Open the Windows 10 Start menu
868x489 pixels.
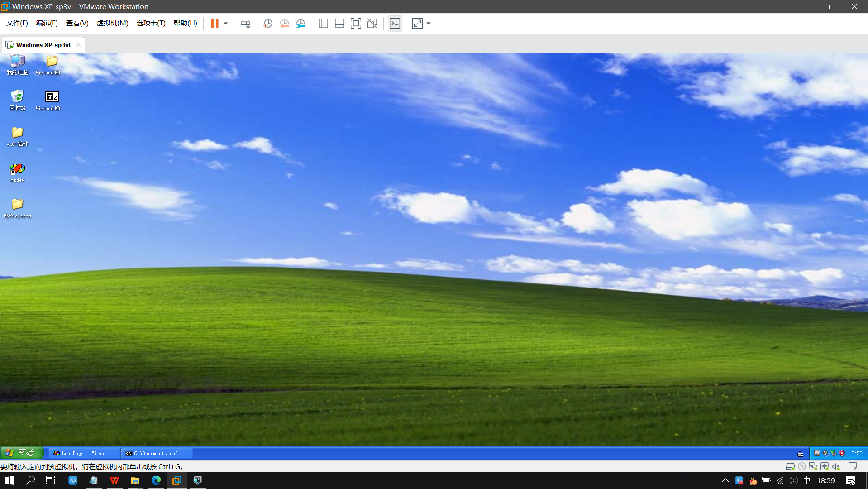10,480
